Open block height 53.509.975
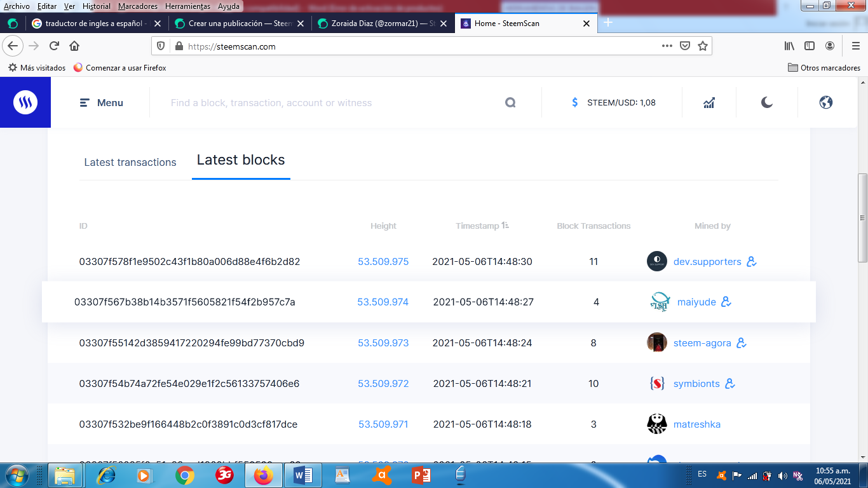Viewport: 868px width, 488px height. pos(383,262)
